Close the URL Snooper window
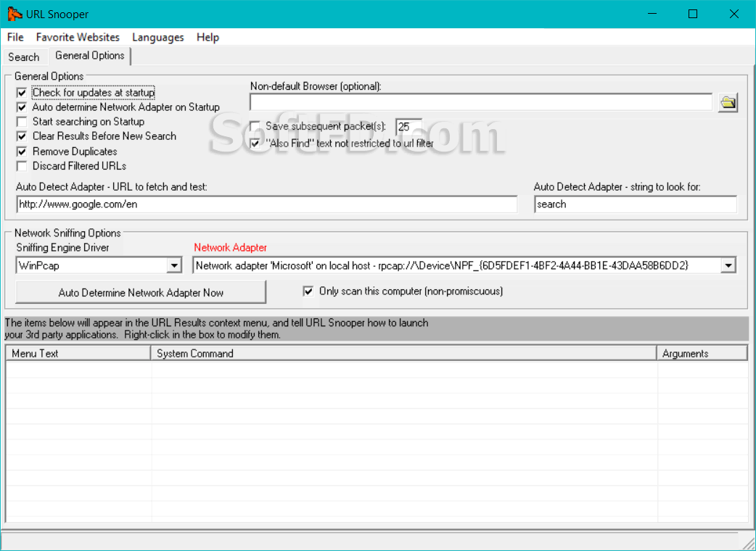 click(734, 14)
